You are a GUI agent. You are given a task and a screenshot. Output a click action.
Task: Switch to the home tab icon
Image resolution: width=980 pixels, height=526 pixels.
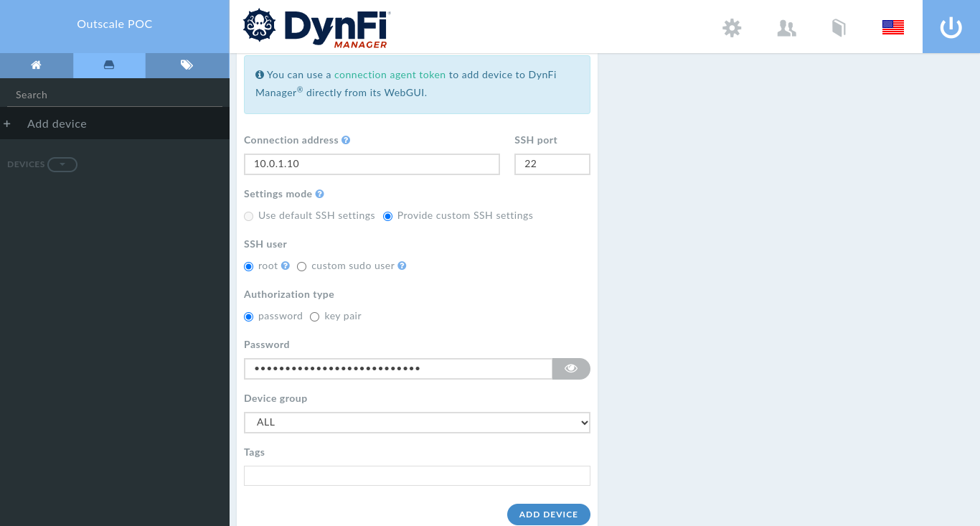(x=36, y=65)
